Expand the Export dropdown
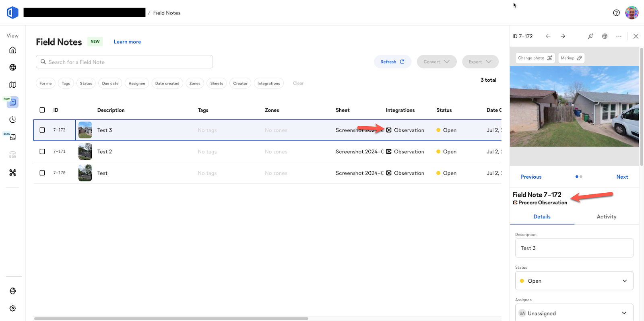Viewport: 644px width, 321px height. click(480, 62)
